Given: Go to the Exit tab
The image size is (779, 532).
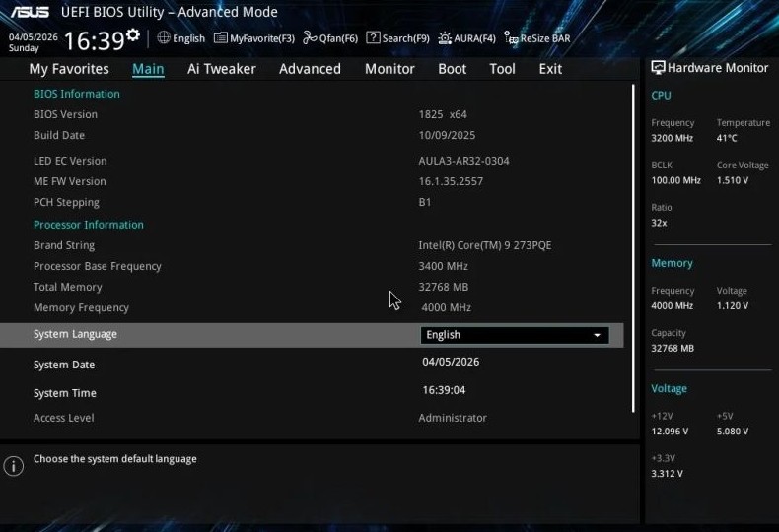Looking at the screenshot, I should (550, 69).
